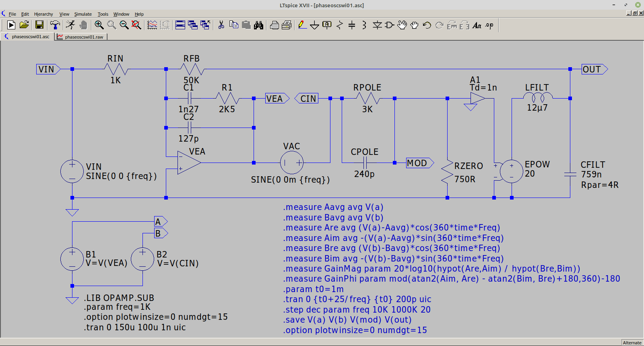Click the Alternate status bar indicator
This screenshot has width=644, height=346.
pos(632,343)
